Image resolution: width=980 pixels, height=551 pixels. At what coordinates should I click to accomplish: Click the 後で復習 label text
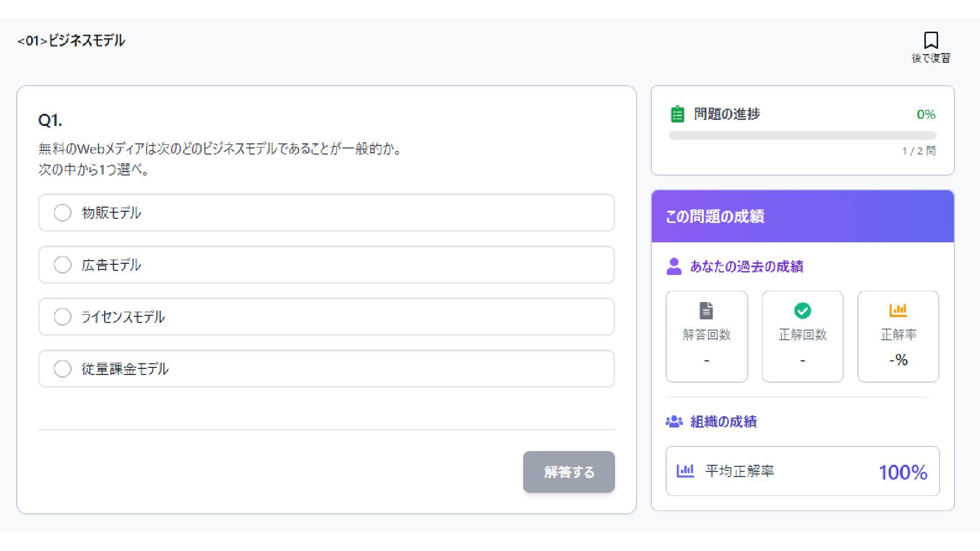(930, 58)
